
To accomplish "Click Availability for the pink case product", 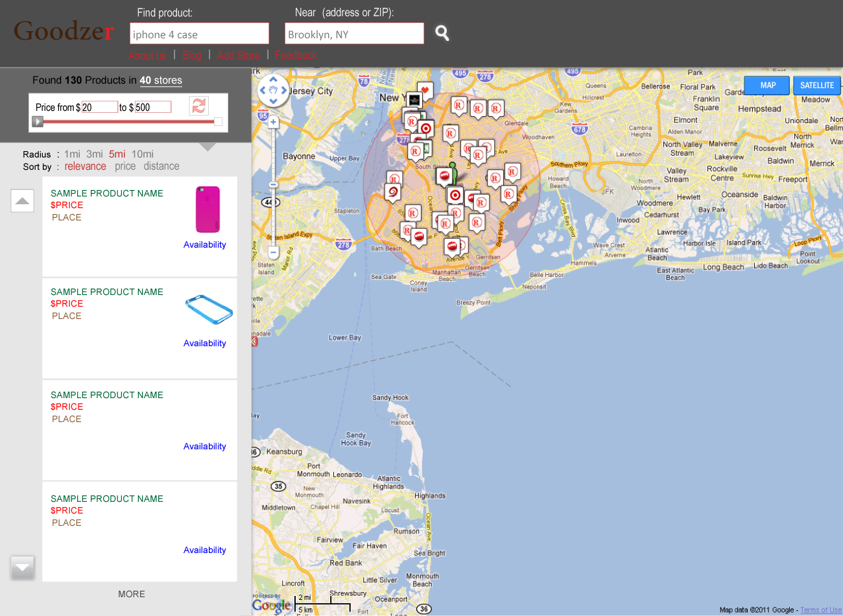I will [x=205, y=244].
